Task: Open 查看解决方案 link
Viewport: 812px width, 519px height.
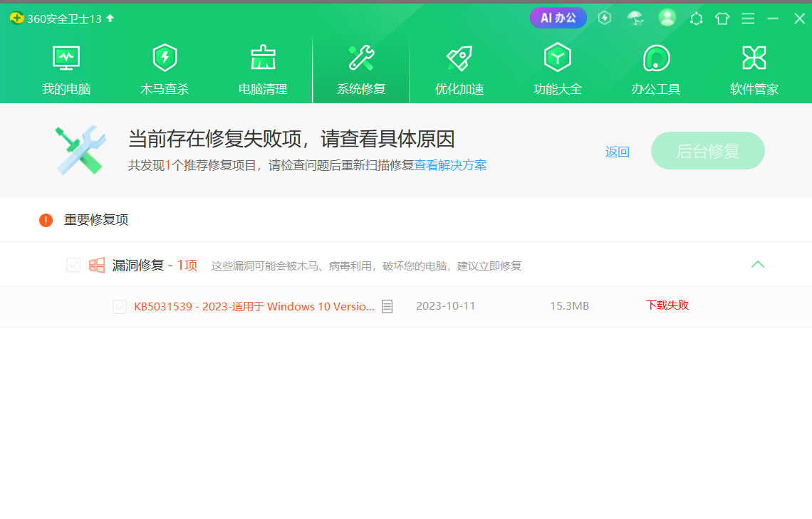Action: pyautogui.click(x=451, y=165)
